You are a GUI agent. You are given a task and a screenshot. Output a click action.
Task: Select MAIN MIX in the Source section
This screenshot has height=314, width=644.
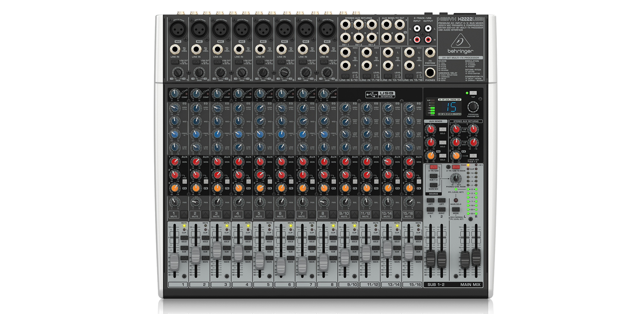click(x=433, y=185)
